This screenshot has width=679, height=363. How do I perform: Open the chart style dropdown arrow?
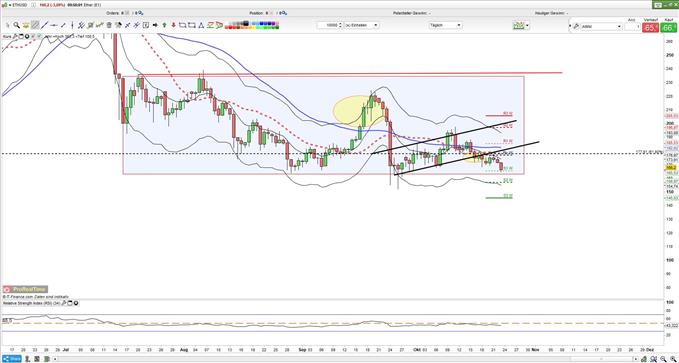(527, 25)
